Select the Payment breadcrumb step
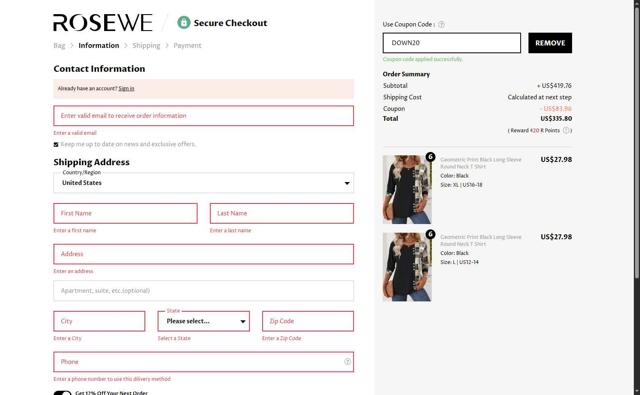640x395 pixels. pos(187,45)
